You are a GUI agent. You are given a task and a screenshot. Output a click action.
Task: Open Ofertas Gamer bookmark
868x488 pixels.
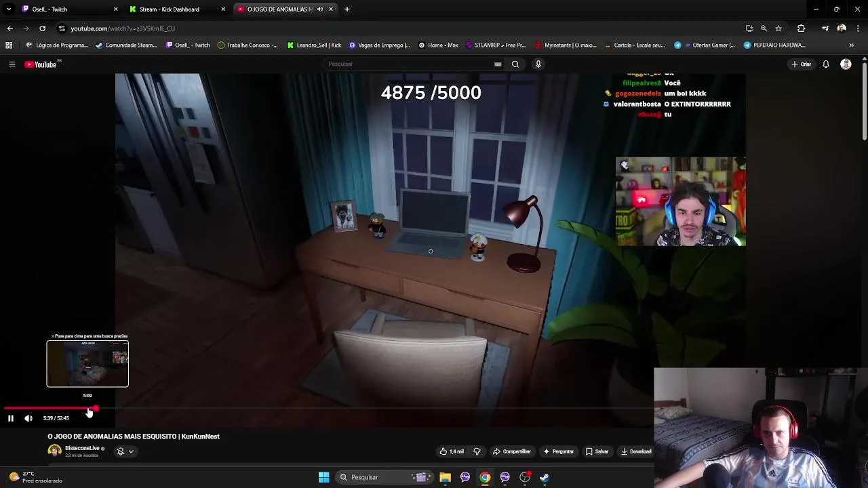(705, 45)
